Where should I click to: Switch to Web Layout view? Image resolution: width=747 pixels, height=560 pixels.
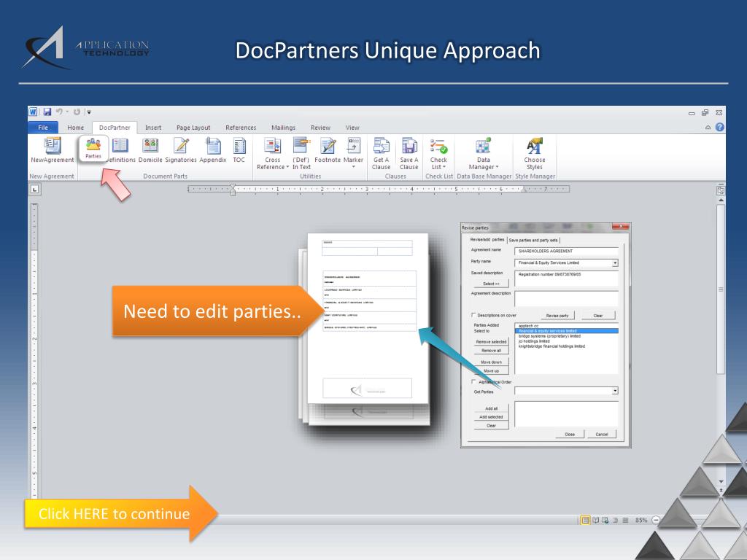(605, 520)
